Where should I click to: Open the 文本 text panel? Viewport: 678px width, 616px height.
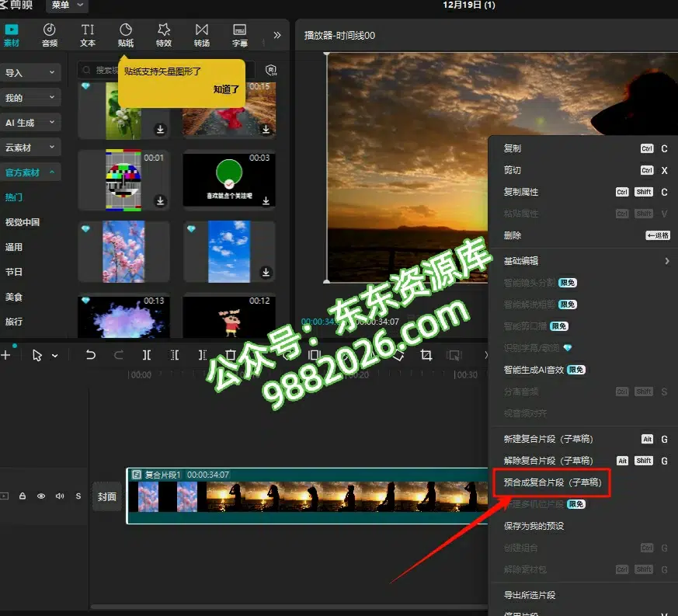tap(88, 35)
